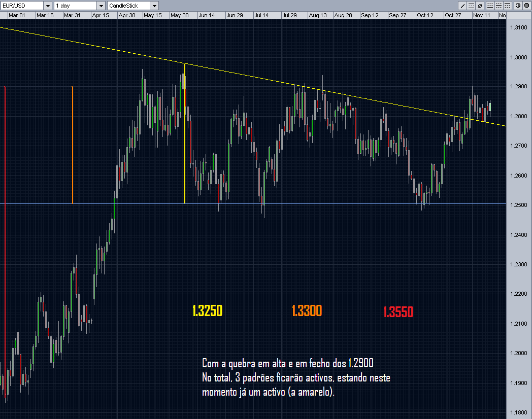Click the ø remove-lines icon

(480, 5)
